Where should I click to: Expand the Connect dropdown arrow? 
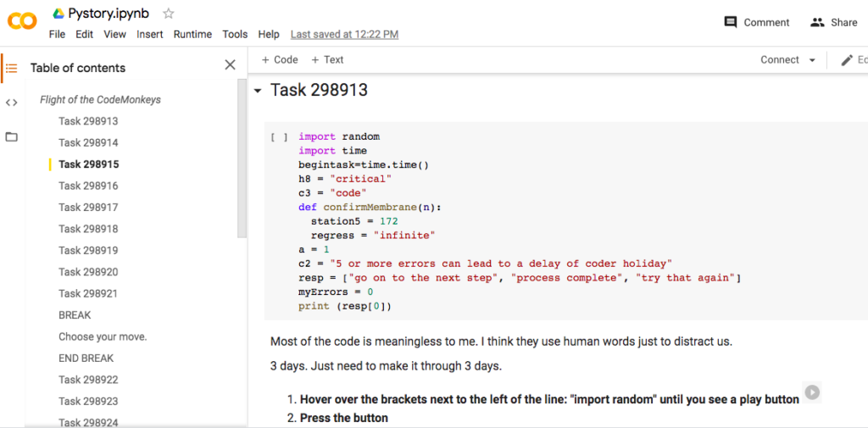pos(812,60)
